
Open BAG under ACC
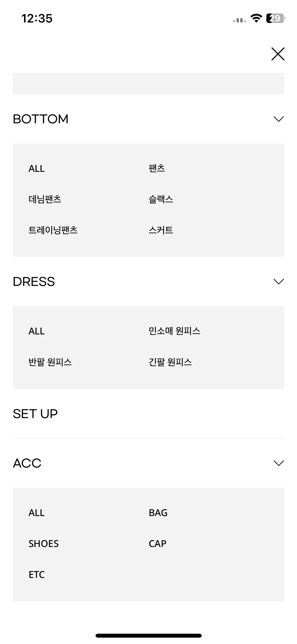click(158, 513)
